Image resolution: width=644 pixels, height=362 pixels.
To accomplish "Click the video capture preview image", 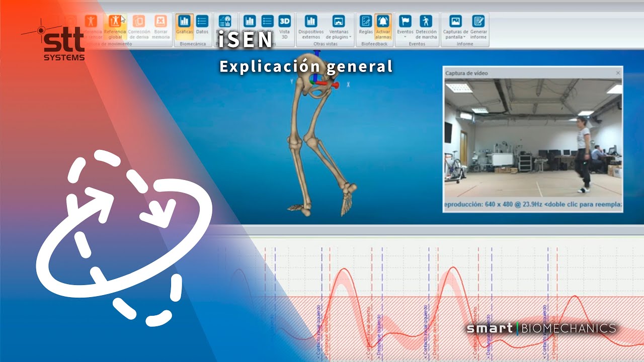I will (533, 138).
